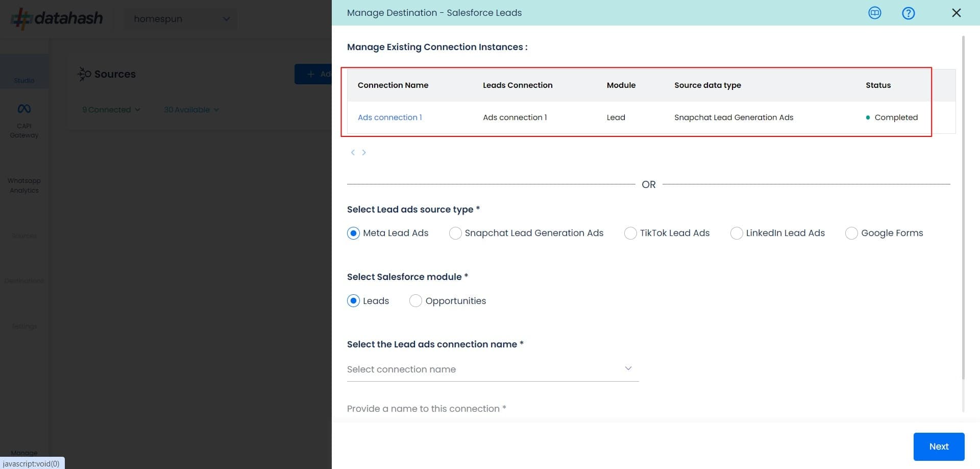Image resolution: width=980 pixels, height=469 pixels.
Task: Open Destinations in sidebar
Action: (x=24, y=280)
